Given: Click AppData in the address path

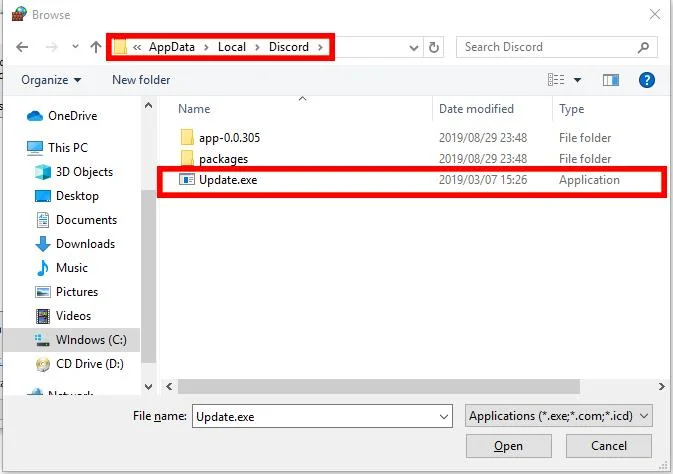Looking at the screenshot, I should 172,47.
